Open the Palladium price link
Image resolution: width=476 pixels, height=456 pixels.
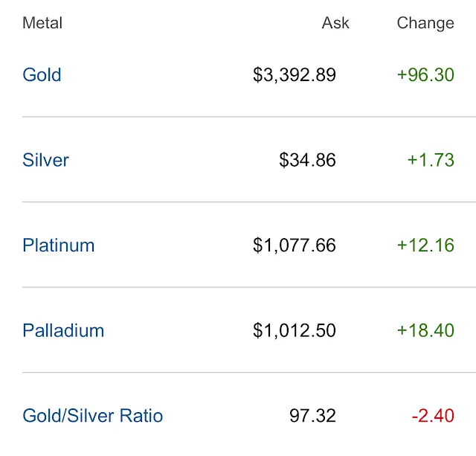(x=63, y=330)
